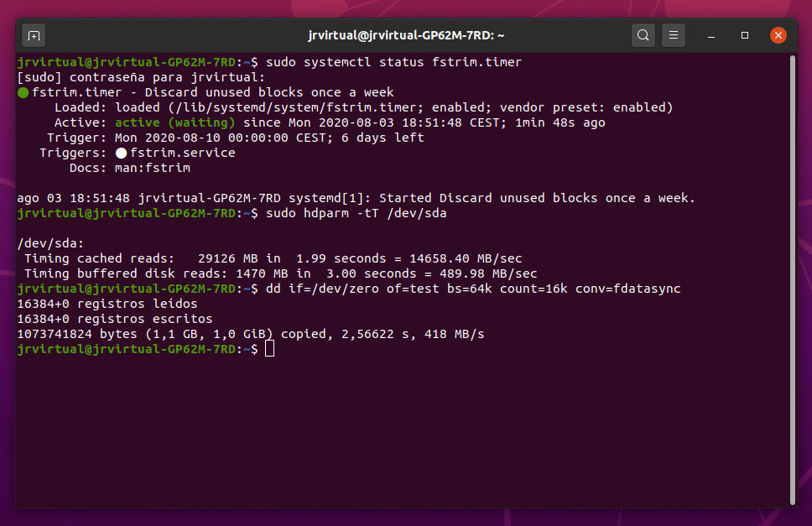Screen dimensions: 812x526
Task: Click the "16384+0 registros escritos" line
Action: tap(115, 319)
